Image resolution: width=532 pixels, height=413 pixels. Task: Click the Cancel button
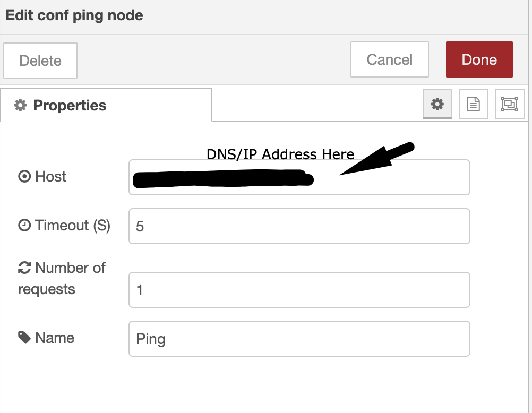(390, 59)
